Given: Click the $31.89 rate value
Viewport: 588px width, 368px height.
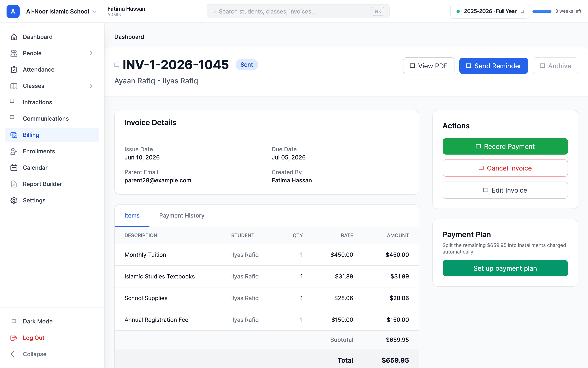Looking at the screenshot, I should pos(344,276).
